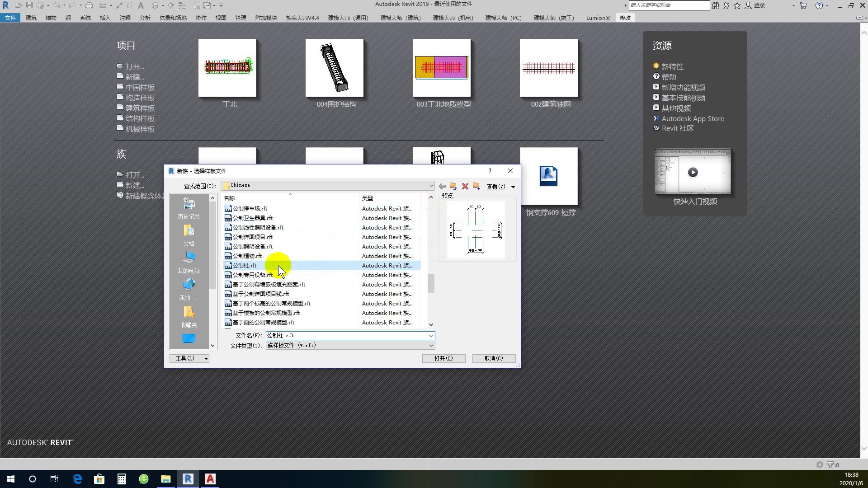Open Calculator from the taskbar
The height and width of the screenshot is (488, 868).
point(122,479)
